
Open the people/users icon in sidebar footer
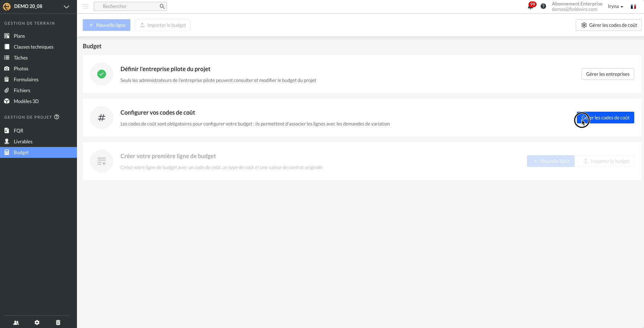[16, 323]
